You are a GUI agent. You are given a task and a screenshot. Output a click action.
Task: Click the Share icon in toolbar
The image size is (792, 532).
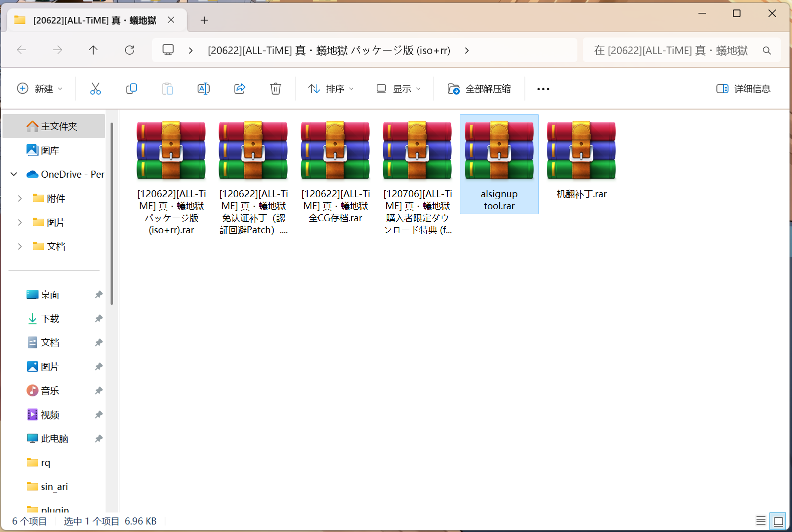[x=240, y=89]
